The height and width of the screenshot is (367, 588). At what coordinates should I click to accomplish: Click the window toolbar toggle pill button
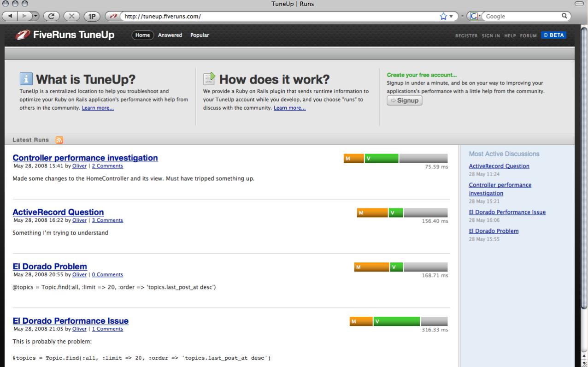coord(580,4)
